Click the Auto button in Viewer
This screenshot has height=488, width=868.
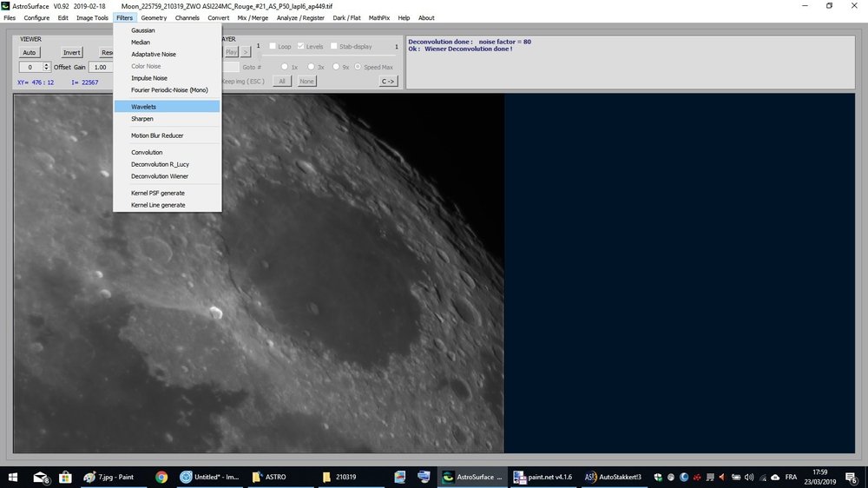point(30,53)
